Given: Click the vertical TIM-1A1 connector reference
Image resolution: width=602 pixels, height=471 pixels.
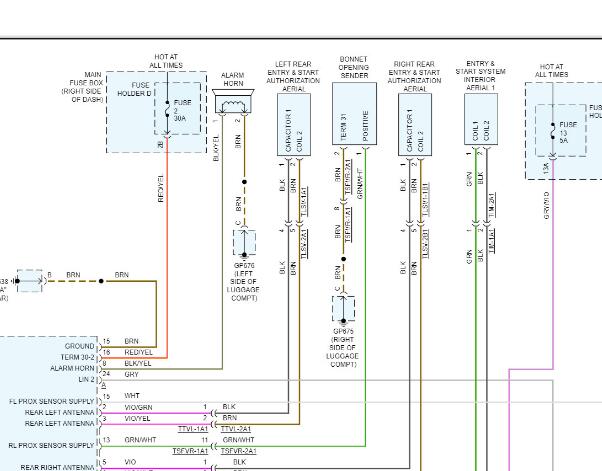Looking at the screenshot, I should (x=491, y=240).
